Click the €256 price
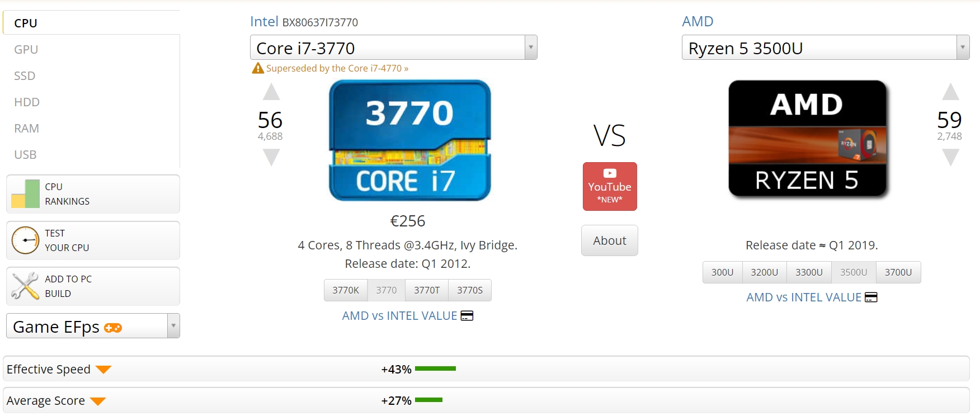The image size is (980, 416). pos(408,221)
